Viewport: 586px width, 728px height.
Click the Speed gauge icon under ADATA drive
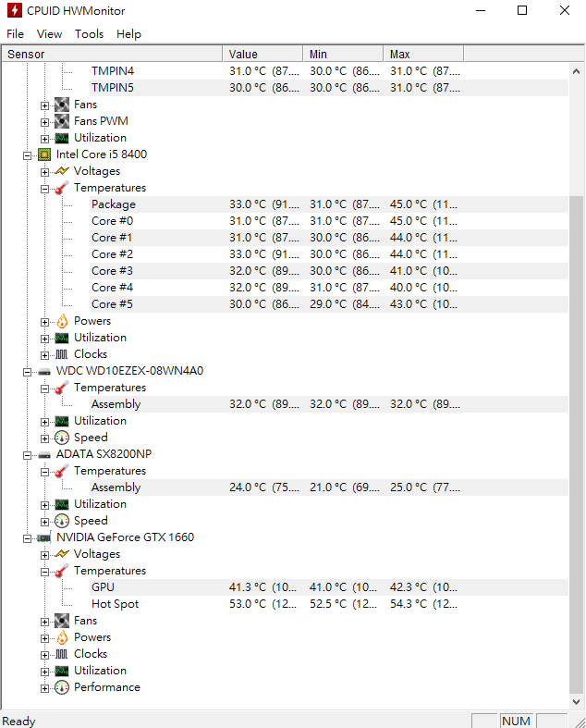click(x=62, y=521)
